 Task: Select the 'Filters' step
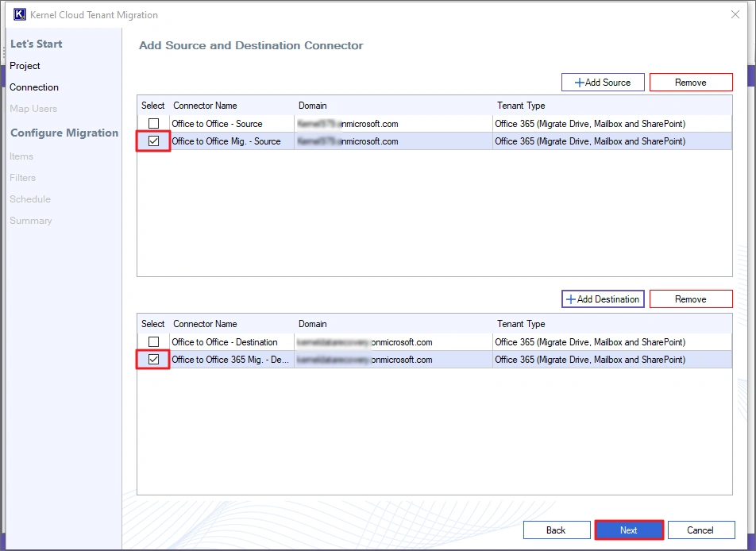point(22,178)
